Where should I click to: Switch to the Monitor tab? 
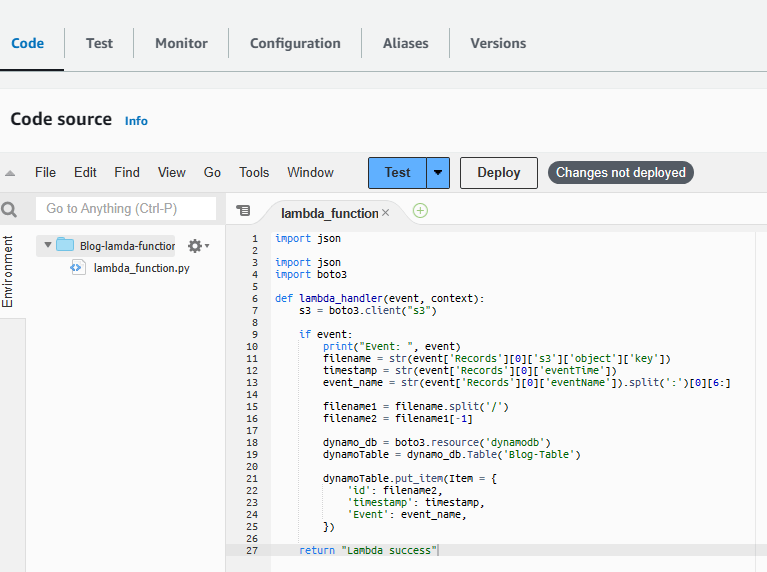(181, 43)
